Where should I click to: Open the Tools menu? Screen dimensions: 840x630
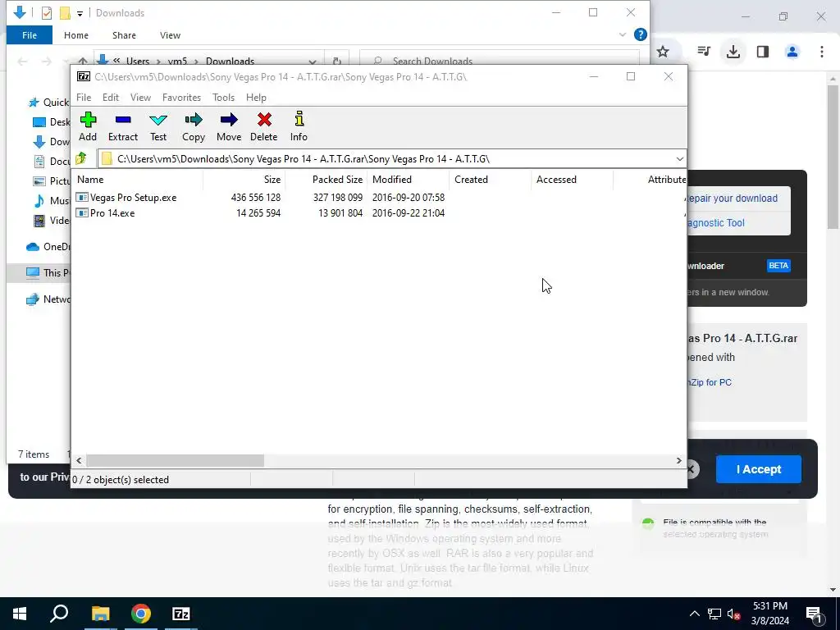(223, 98)
